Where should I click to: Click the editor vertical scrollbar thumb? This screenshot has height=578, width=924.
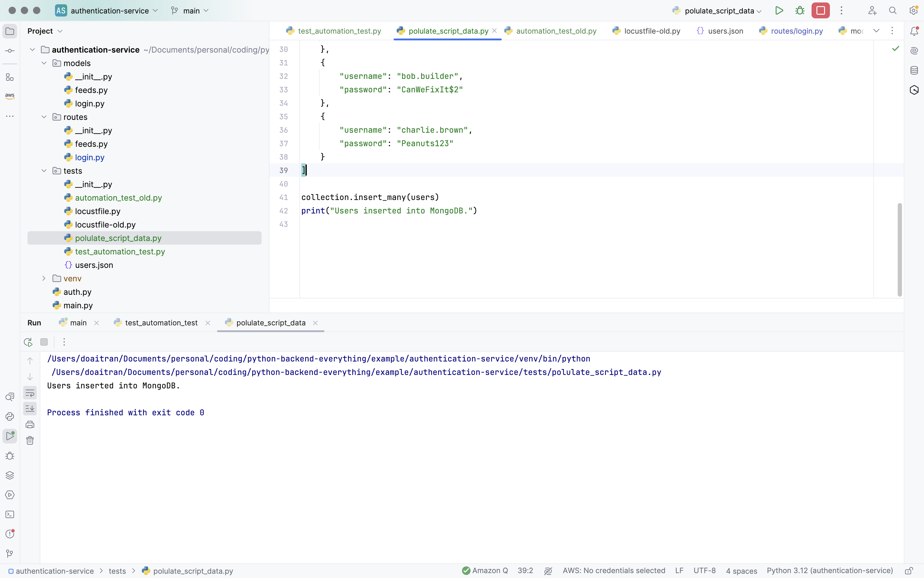click(900, 250)
